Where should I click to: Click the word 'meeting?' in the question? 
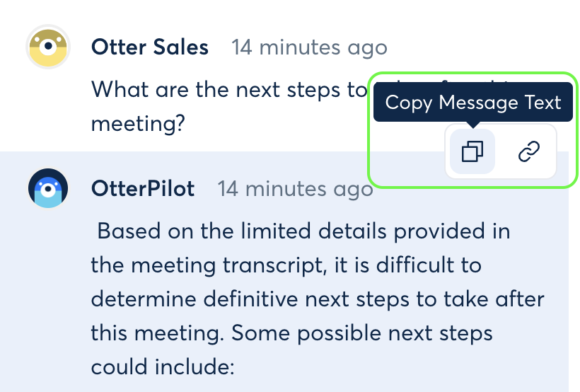[138, 124]
